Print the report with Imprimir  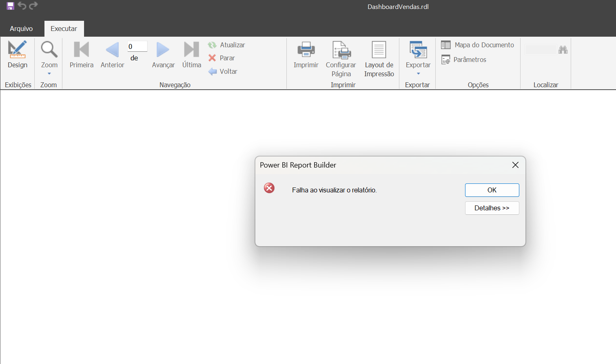click(x=306, y=55)
